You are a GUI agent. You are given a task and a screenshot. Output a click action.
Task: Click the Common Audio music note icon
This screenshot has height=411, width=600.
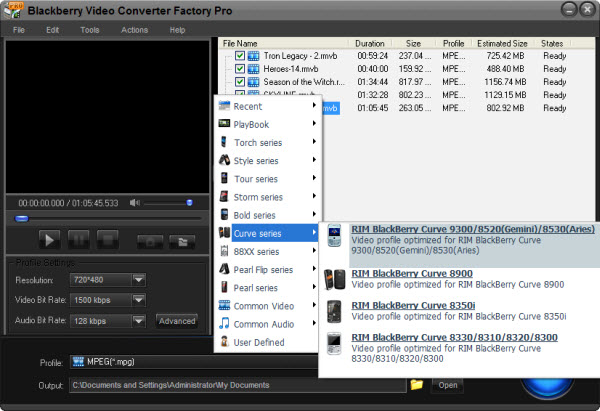click(x=224, y=323)
